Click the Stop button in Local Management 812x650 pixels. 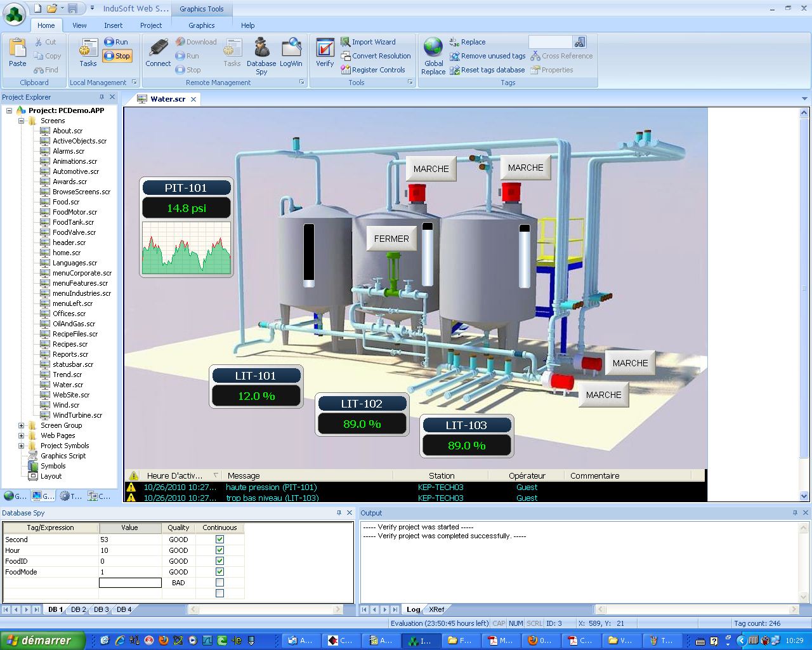[117, 56]
